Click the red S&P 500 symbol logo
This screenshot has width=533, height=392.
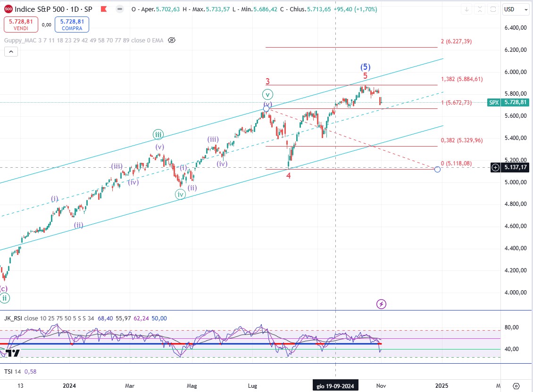[8, 9]
